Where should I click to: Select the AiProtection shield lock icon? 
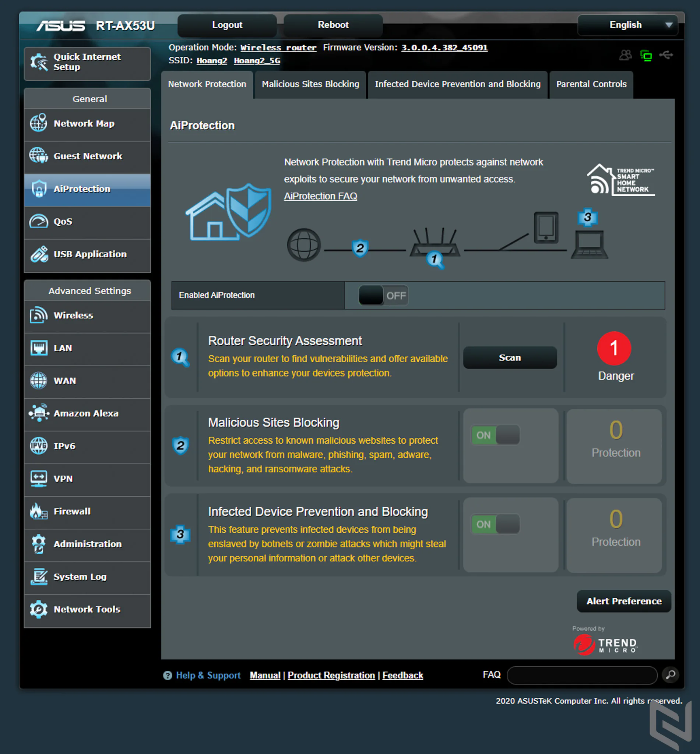39,188
